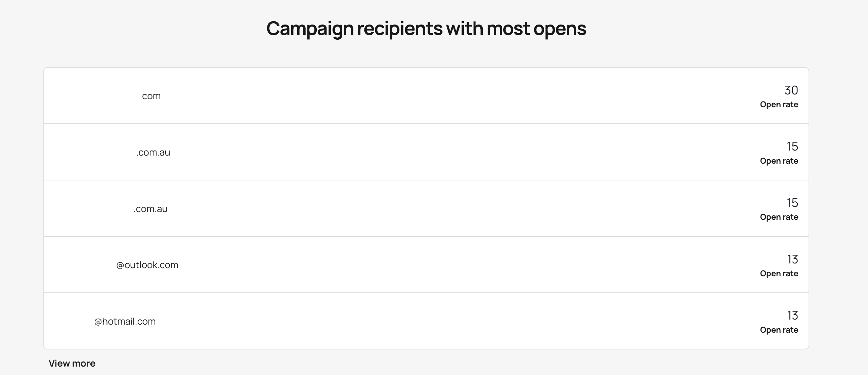The image size is (868, 375).
Task: Click the open count 30
Action: click(791, 90)
